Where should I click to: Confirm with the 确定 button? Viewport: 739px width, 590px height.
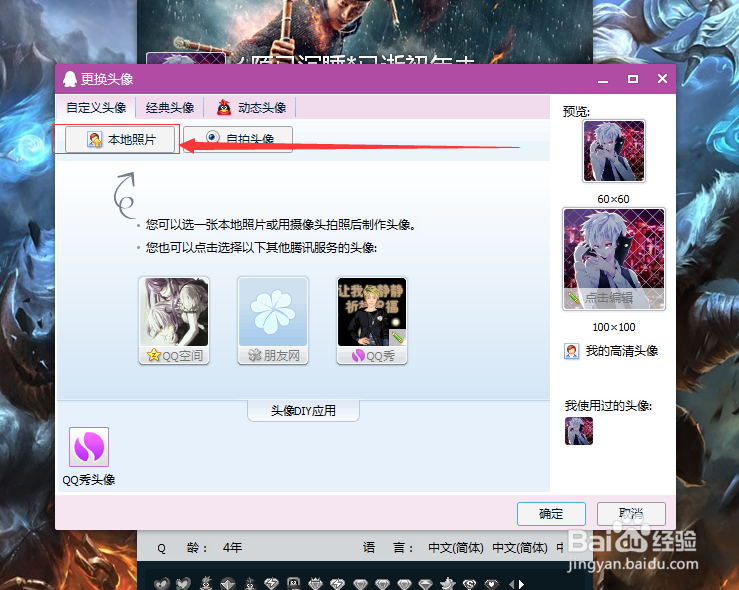[551, 514]
